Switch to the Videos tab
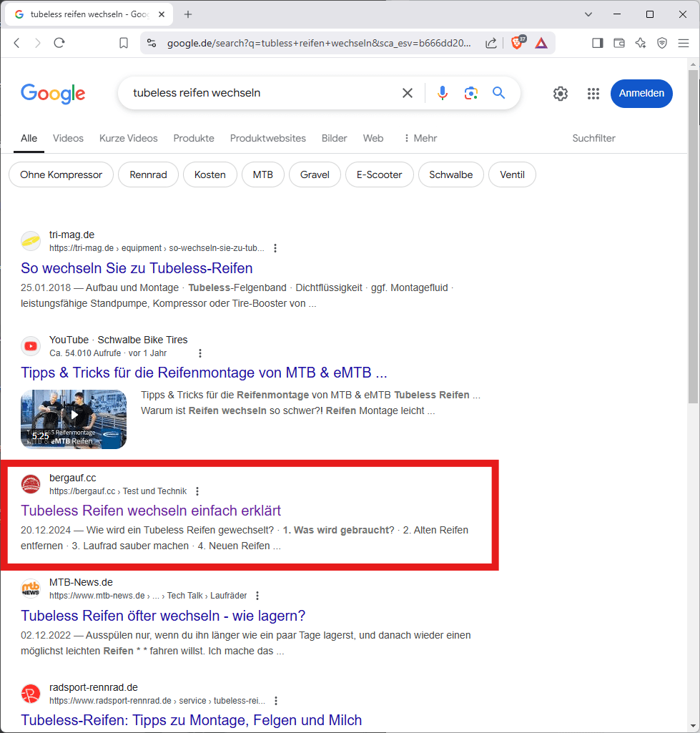The width and height of the screenshot is (700, 733). click(x=68, y=138)
